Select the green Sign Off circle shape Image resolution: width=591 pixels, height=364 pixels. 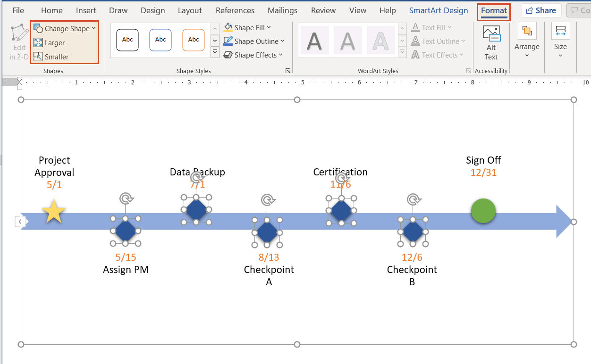click(483, 211)
